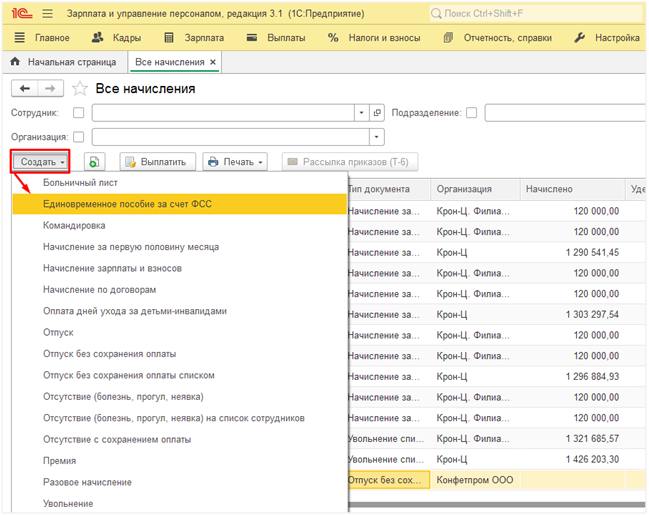Enable the Сотрудник filter checkbox
Image resolution: width=649 pixels, height=515 pixels.
click(79, 113)
